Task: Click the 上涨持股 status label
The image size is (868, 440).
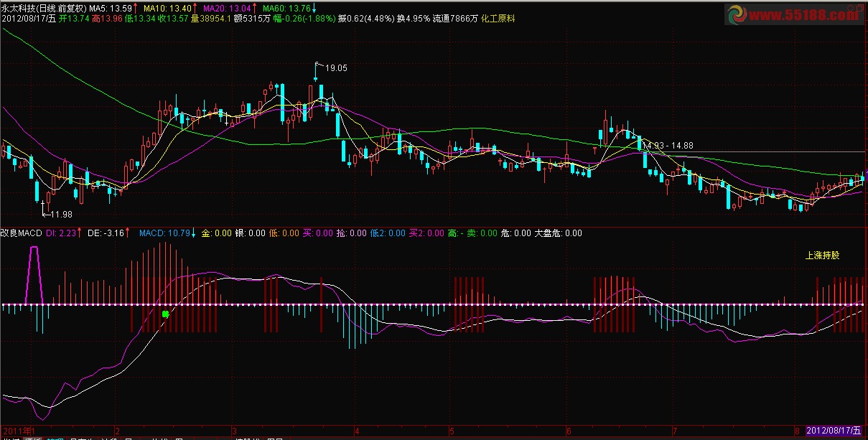Action: [822, 256]
